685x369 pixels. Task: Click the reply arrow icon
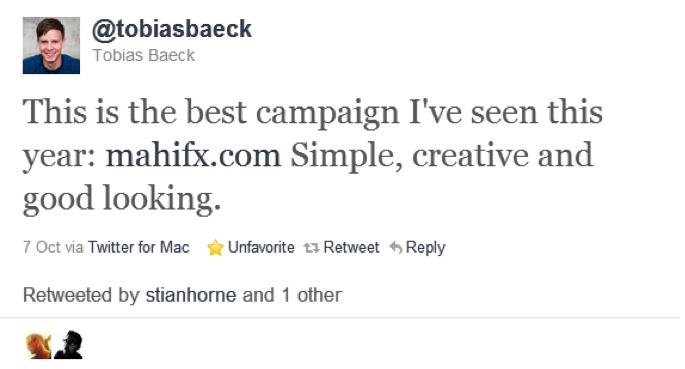tap(395, 248)
